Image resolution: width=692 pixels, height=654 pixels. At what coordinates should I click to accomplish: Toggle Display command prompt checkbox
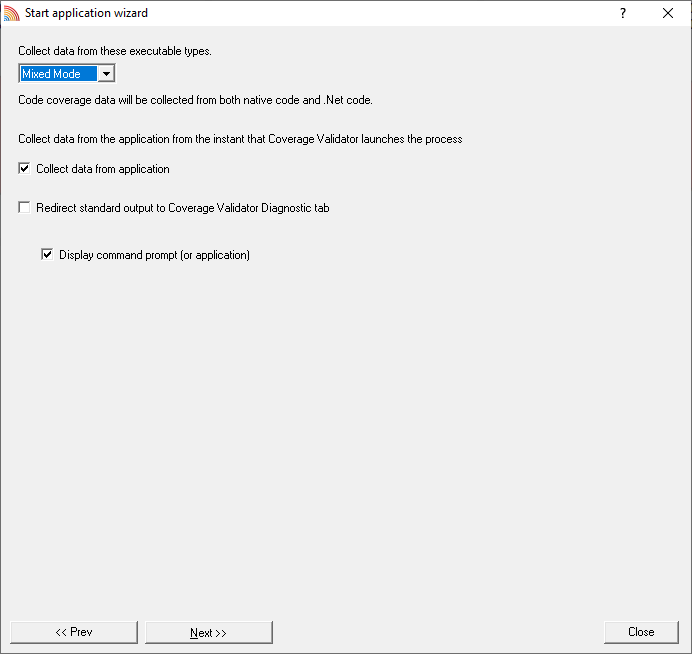(x=47, y=255)
